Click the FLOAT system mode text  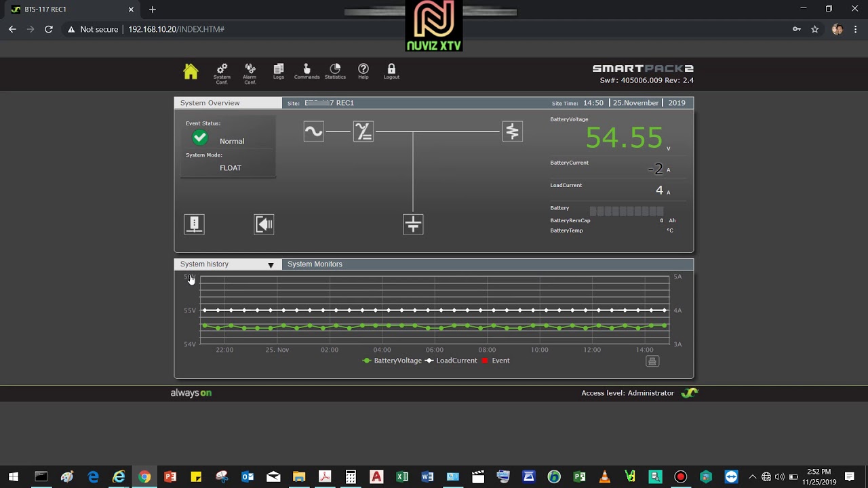pos(231,168)
